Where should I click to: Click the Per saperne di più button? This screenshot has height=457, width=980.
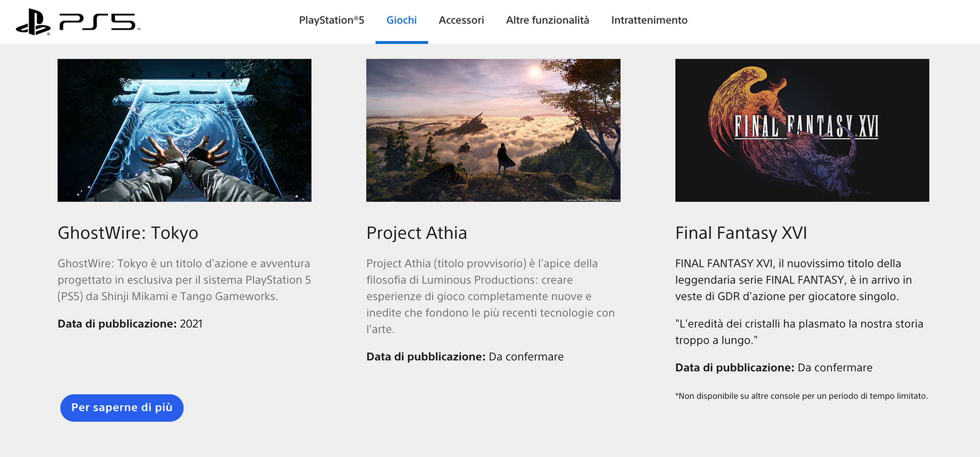tap(122, 408)
